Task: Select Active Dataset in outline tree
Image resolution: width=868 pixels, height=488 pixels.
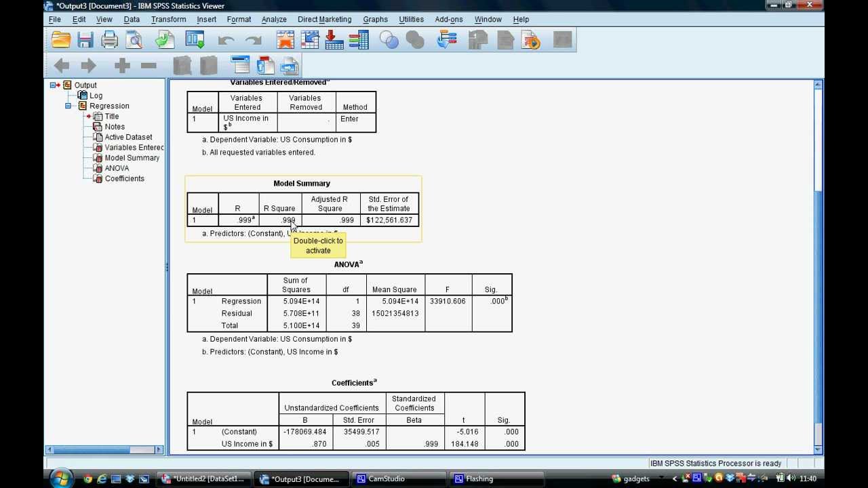Action: (x=128, y=137)
